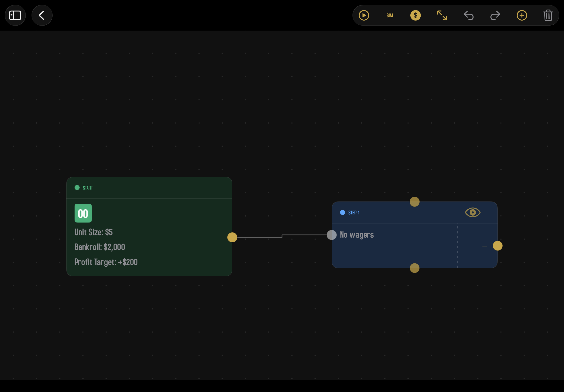The height and width of the screenshot is (392, 564).
Task: Go back with the chevron arrow
Action: coord(42,15)
